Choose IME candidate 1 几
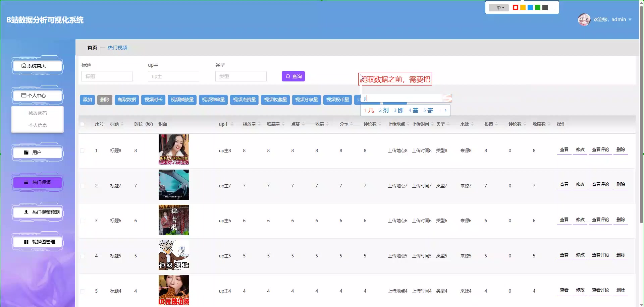This screenshot has width=644, height=307. (369, 110)
